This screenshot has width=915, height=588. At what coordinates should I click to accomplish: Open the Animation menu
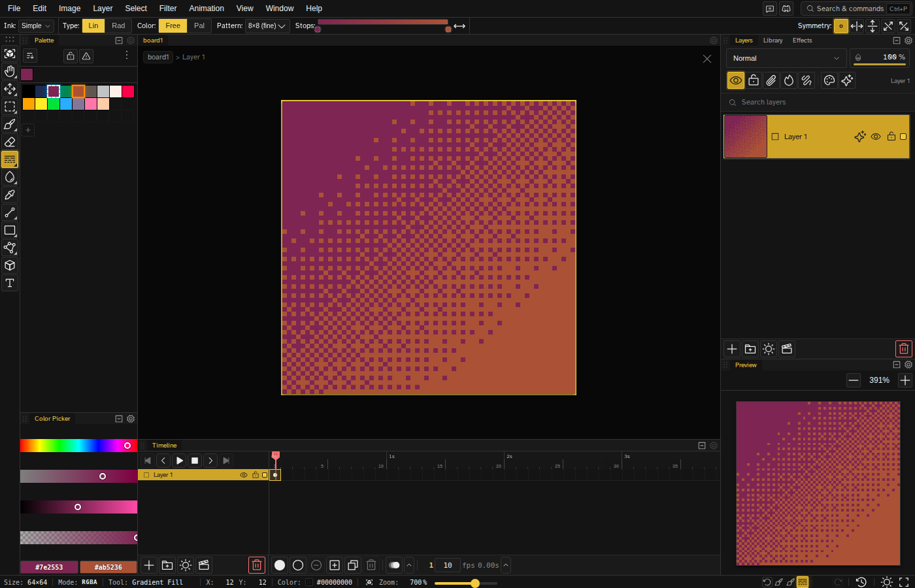207,8
